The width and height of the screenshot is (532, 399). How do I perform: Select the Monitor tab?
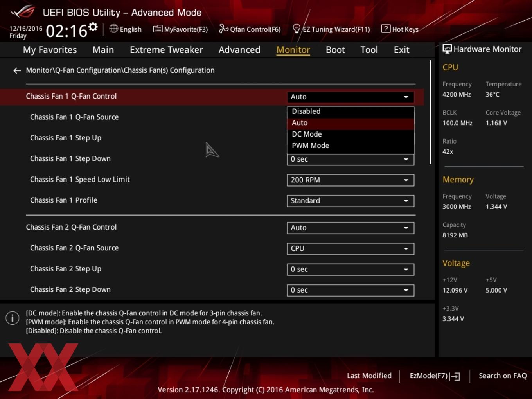(293, 50)
